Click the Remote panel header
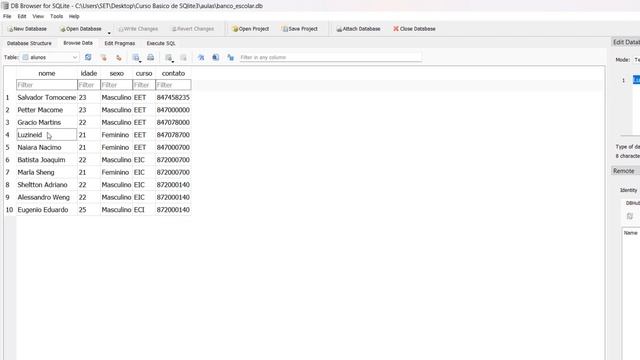The width and height of the screenshot is (640, 360). (625, 171)
